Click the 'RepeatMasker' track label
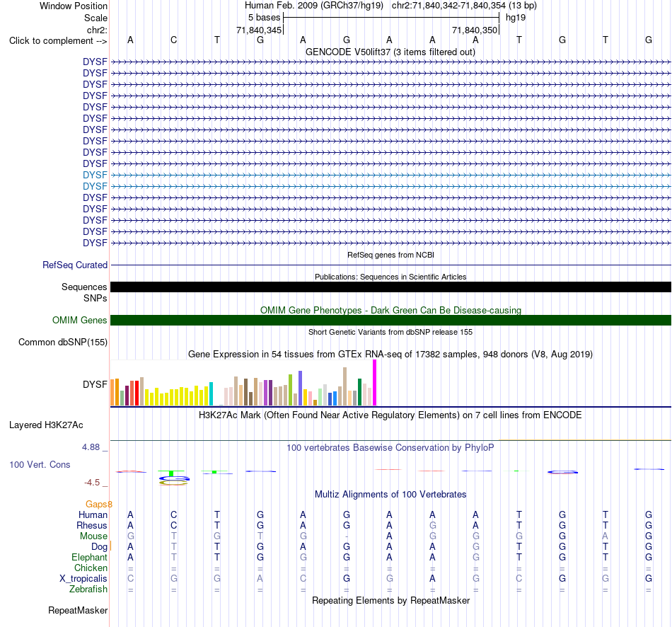The image size is (672, 627). 78,610
